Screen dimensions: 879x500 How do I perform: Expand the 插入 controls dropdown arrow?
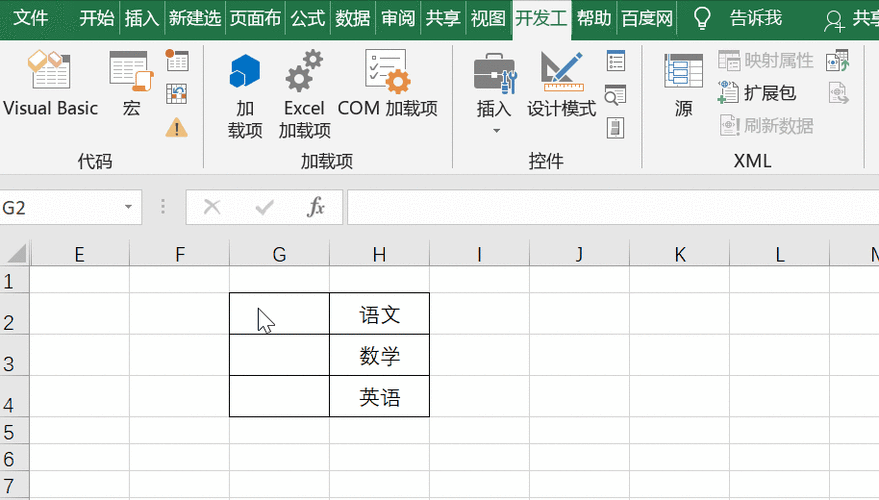pos(496,131)
